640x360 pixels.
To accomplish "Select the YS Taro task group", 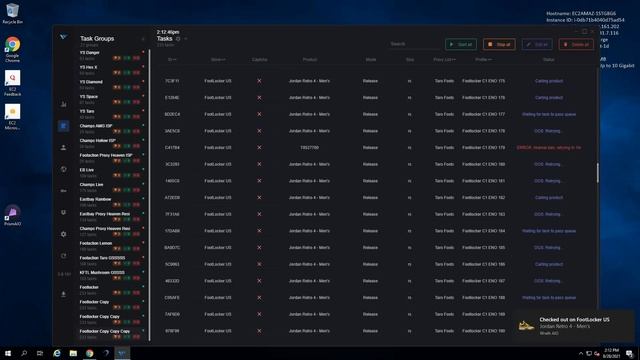I will pyautogui.click(x=111, y=114).
